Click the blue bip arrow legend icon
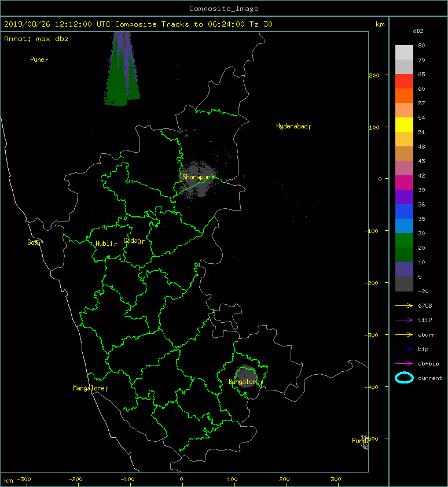This screenshot has width=448, height=487. [404, 349]
